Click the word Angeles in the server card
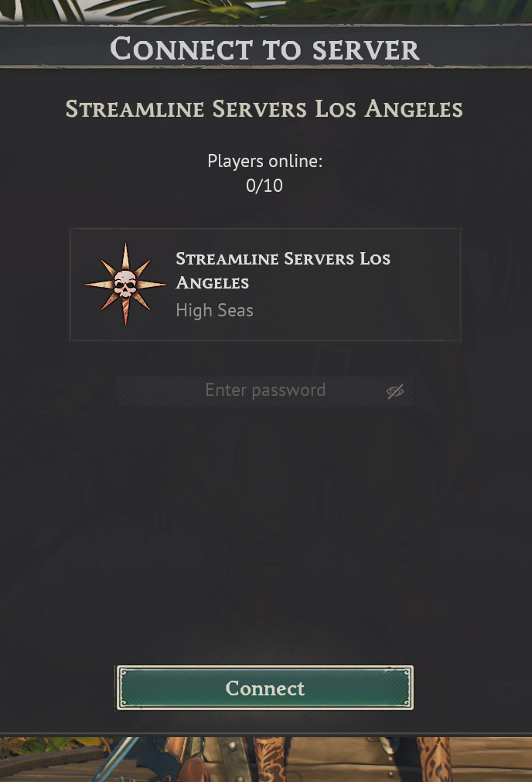 (x=213, y=283)
